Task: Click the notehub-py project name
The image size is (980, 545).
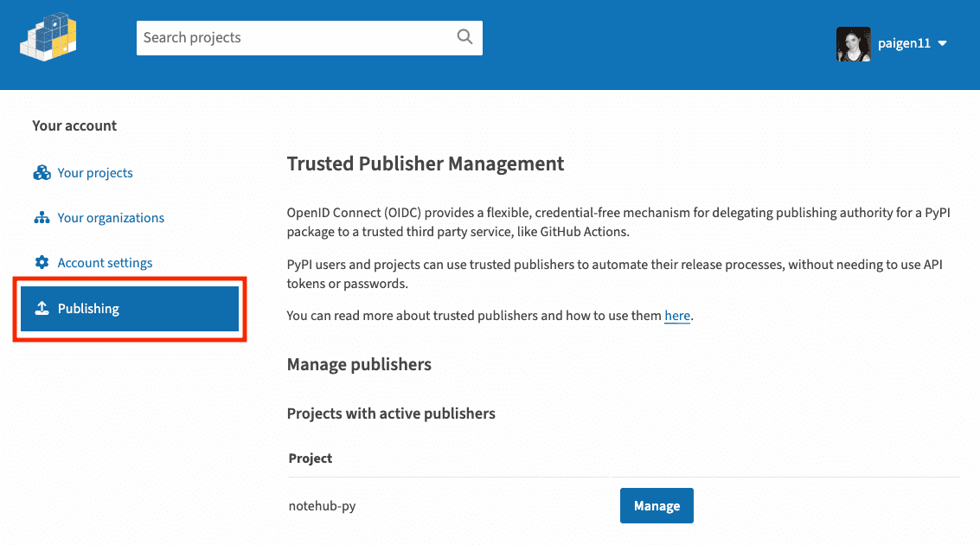Action: pos(322,505)
